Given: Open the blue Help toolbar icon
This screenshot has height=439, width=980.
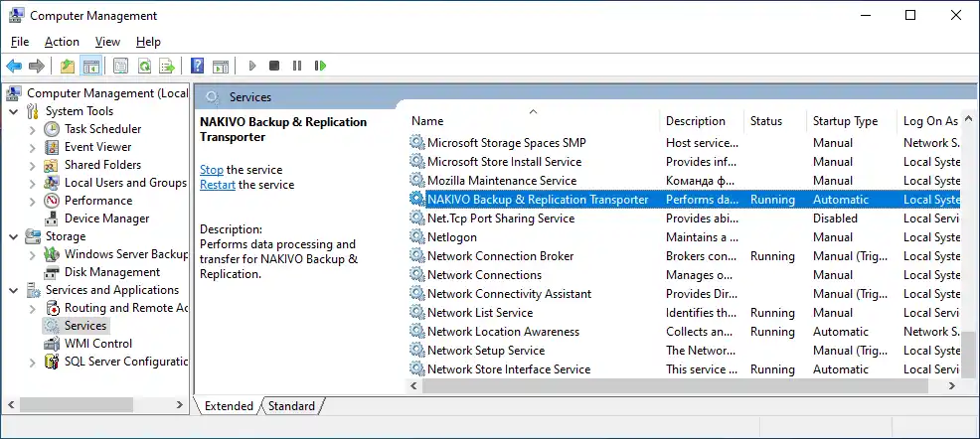Looking at the screenshot, I should tap(198, 66).
